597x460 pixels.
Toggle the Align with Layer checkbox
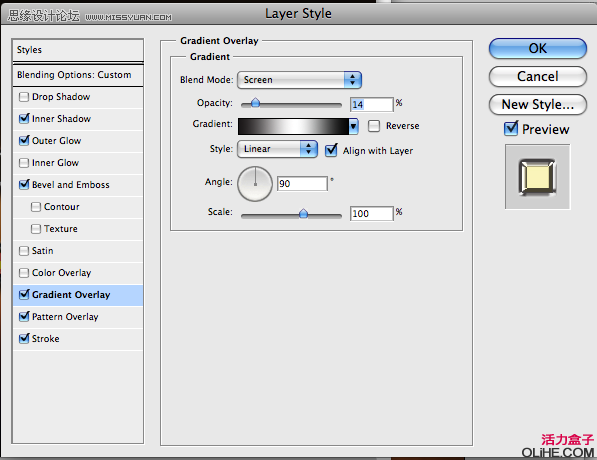[331, 150]
